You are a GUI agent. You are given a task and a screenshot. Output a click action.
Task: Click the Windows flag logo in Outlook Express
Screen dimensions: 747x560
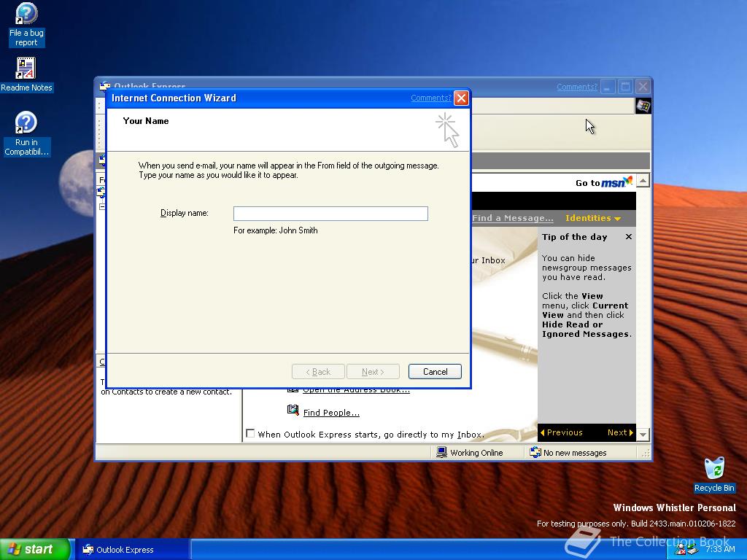click(x=643, y=106)
